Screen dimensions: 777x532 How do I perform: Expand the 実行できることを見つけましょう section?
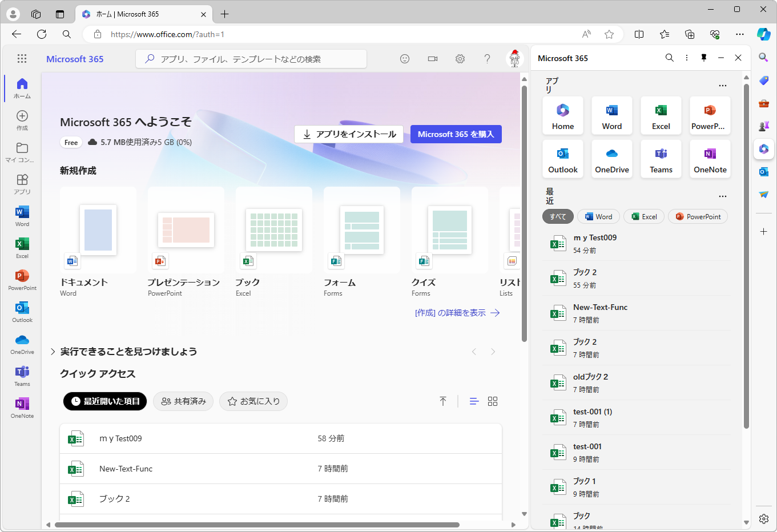coord(53,352)
